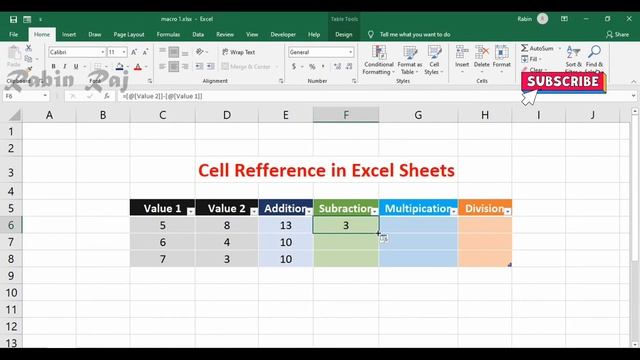Select column F header
Image resolution: width=640 pixels, height=360 pixels.
(346, 115)
